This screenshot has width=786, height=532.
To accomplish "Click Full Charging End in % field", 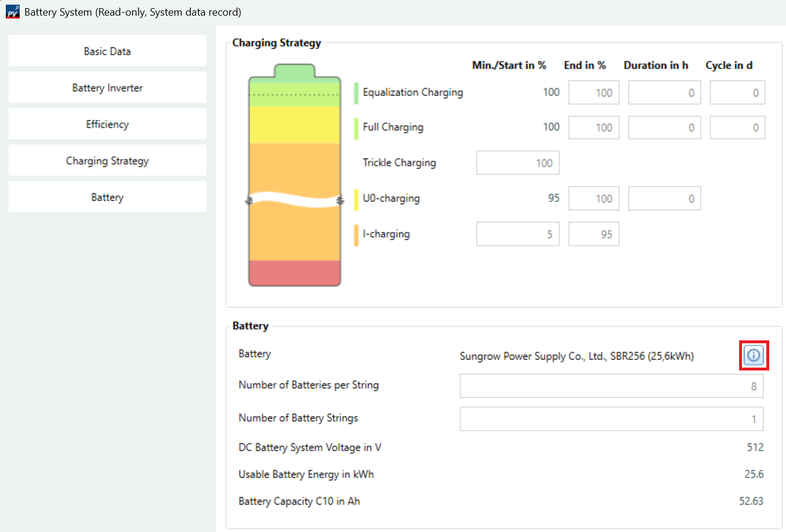I will [x=593, y=128].
